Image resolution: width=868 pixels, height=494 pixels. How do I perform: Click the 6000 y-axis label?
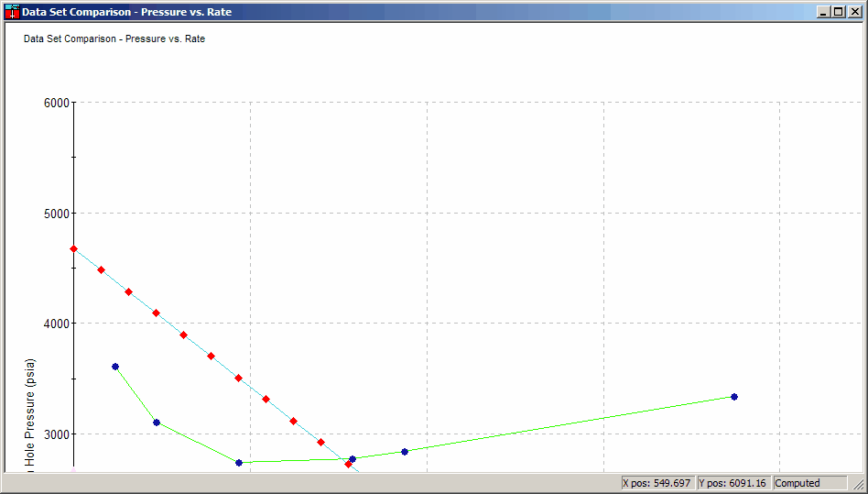tap(56, 103)
